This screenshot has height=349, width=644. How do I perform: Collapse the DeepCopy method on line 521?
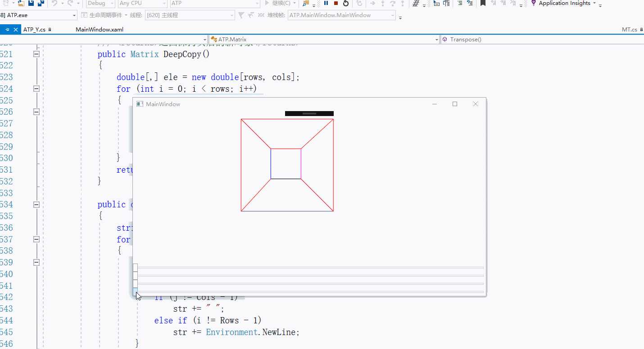[36, 54]
